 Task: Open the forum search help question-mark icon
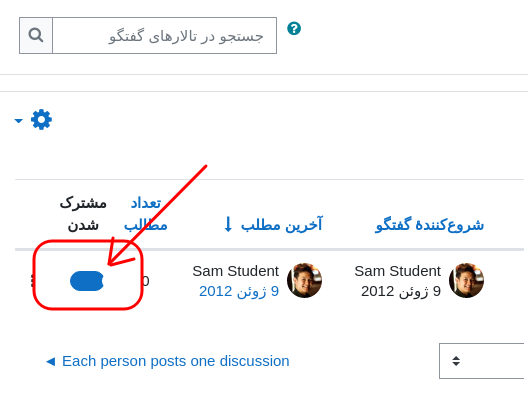(x=294, y=29)
